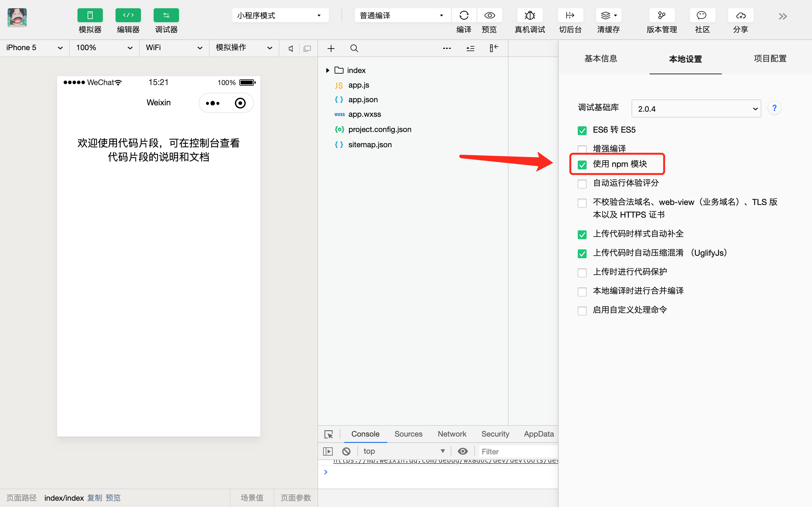Open the app.json file
812x507 pixels.
click(363, 100)
